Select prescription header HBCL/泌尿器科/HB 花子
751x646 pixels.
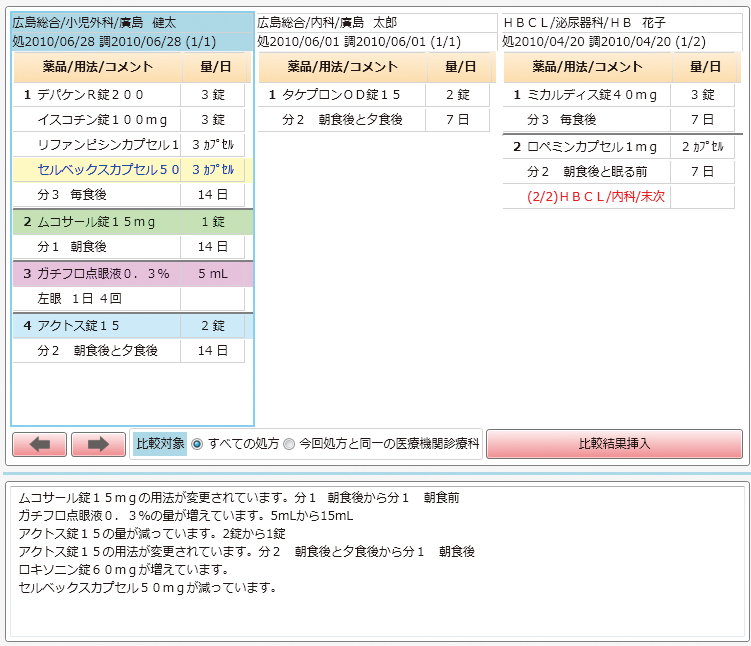point(622,23)
